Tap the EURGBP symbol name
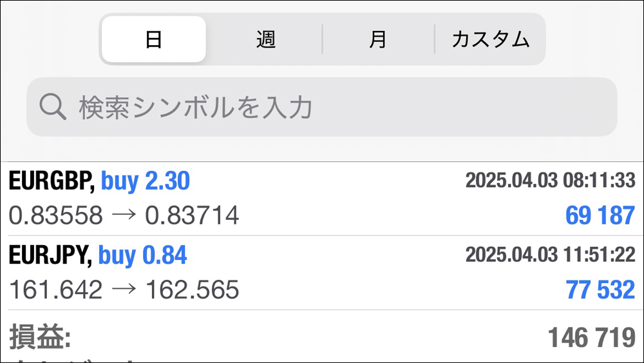 click(x=52, y=181)
